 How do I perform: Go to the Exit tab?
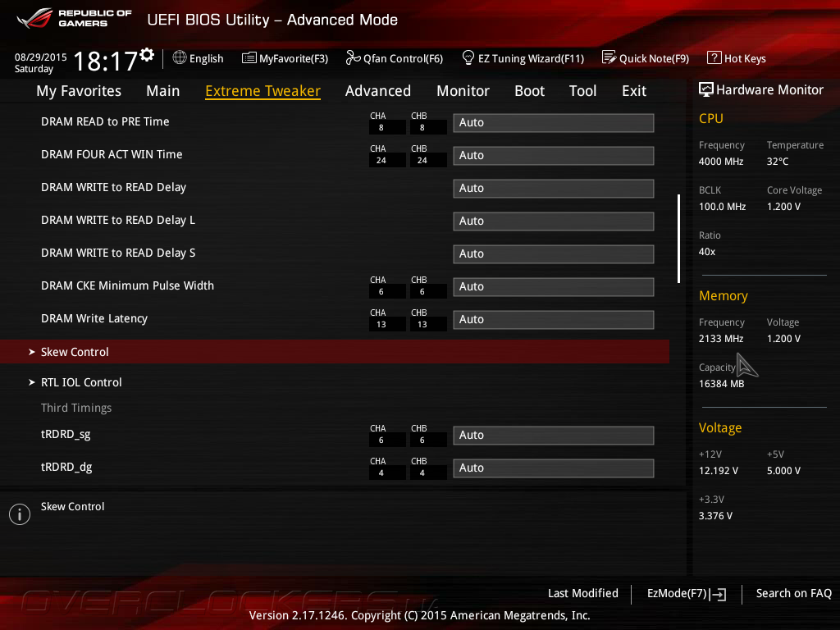click(x=634, y=91)
